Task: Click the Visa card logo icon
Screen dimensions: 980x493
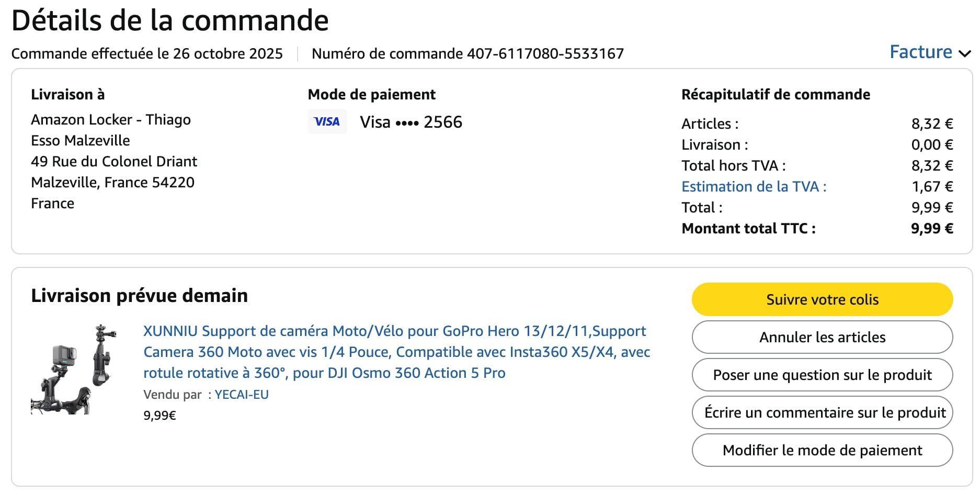Action: tap(327, 121)
